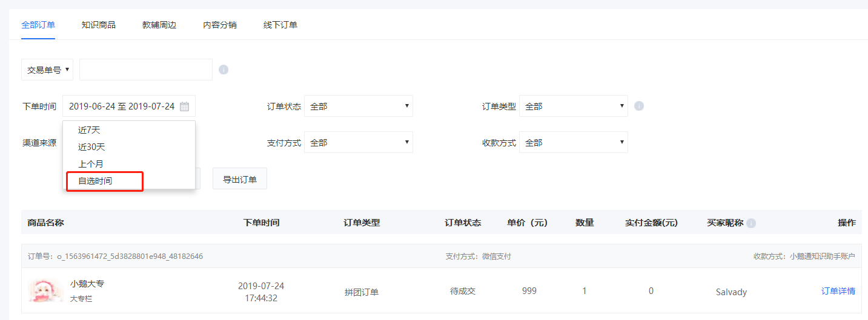Expand the 订单类型 dropdown
Viewport: 868px width, 320px height.
tap(574, 106)
